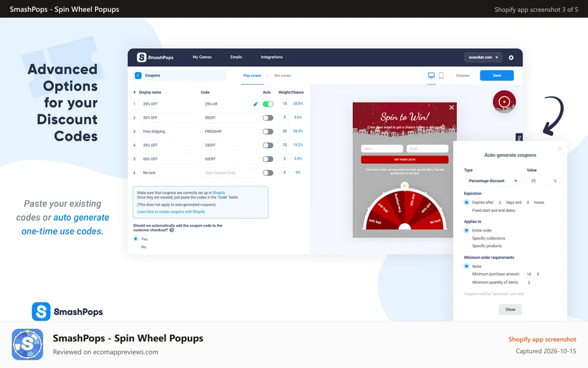Click the 28.8% chance value

[298, 104]
